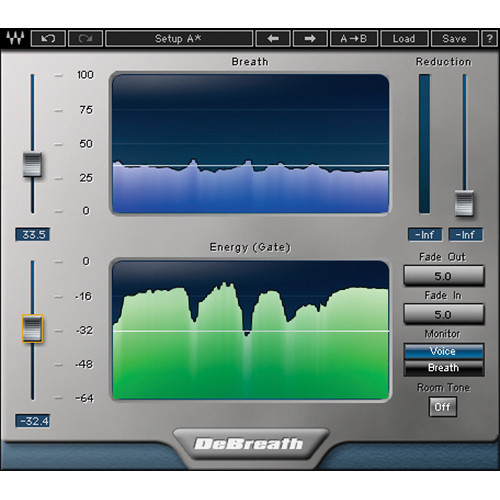Click the -48 label on Energy scale
The height and width of the screenshot is (500, 500).
[84, 364]
